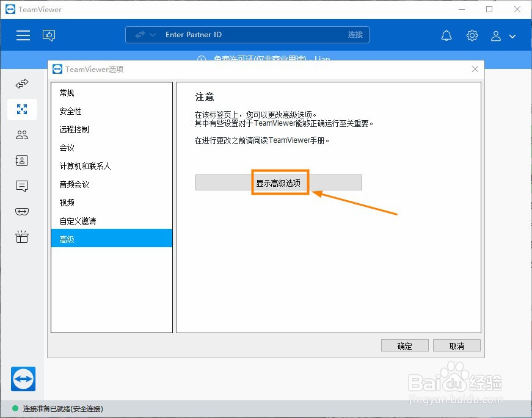
Task: Select the 计算机和联系人 category
Action: (x=112, y=166)
